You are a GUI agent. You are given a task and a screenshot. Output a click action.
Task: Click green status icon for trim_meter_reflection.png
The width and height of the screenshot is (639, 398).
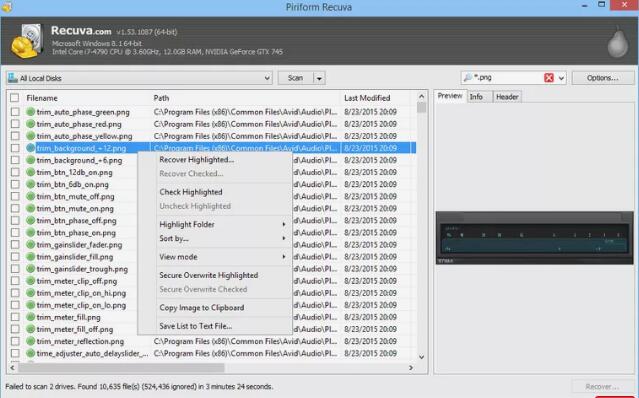point(30,341)
